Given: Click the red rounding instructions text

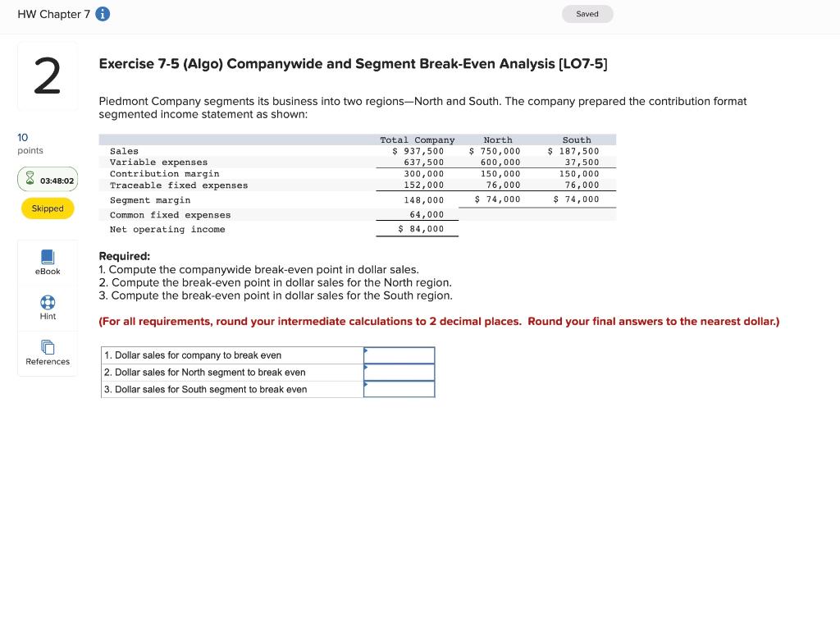Looking at the screenshot, I should tap(438, 321).
